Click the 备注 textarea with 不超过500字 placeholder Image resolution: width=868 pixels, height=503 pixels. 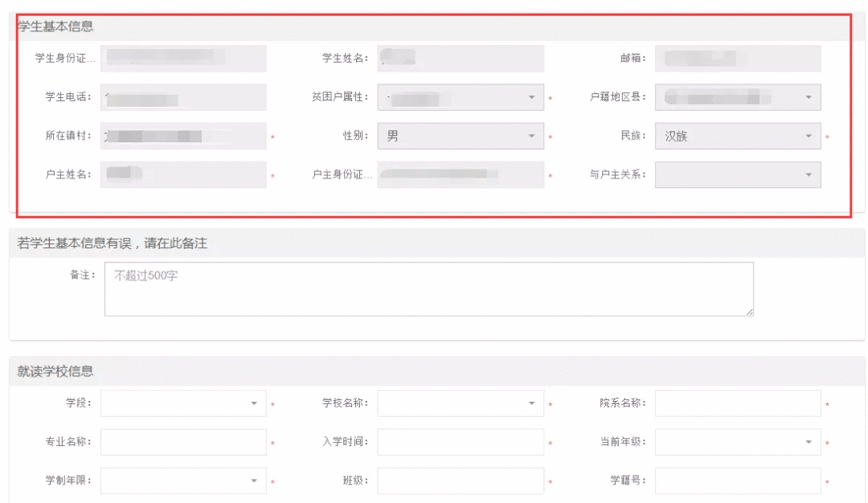click(x=429, y=289)
